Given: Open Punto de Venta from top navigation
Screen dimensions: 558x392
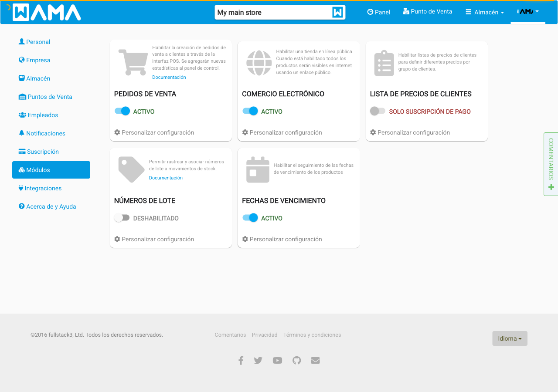Looking at the screenshot, I should 428,12.
